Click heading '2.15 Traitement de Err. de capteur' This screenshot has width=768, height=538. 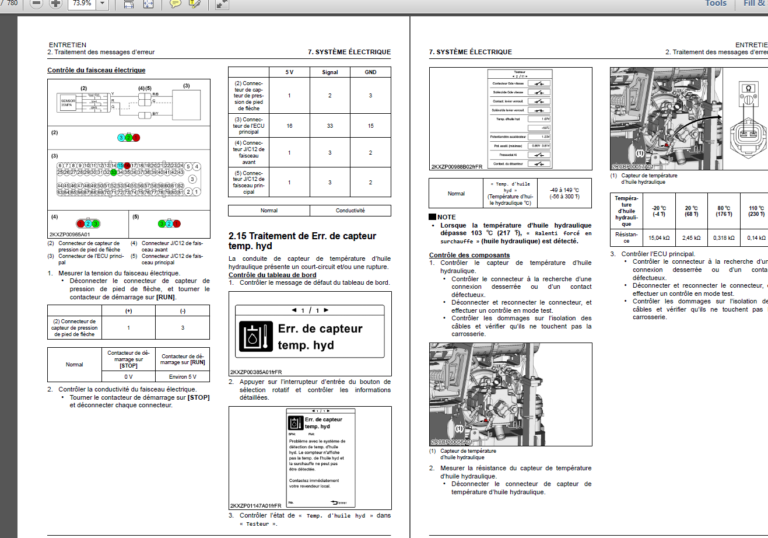[302, 236]
